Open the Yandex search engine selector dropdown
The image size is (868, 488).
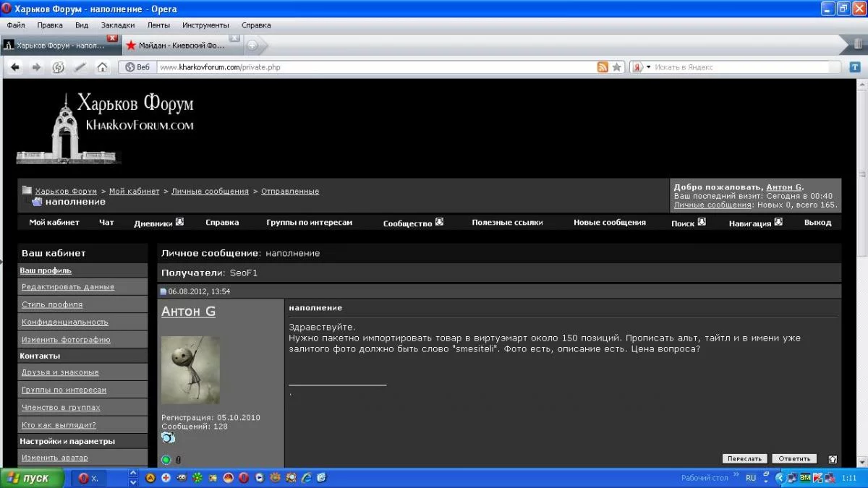point(640,67)
